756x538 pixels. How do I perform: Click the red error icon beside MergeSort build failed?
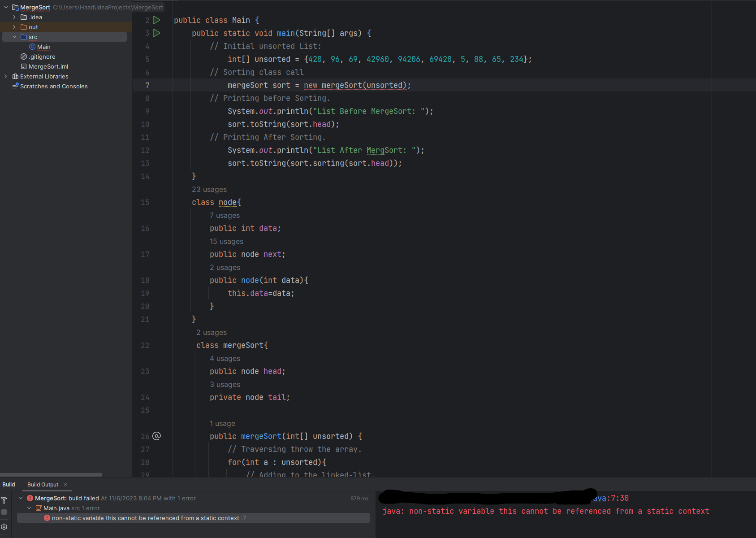point(30,498)
